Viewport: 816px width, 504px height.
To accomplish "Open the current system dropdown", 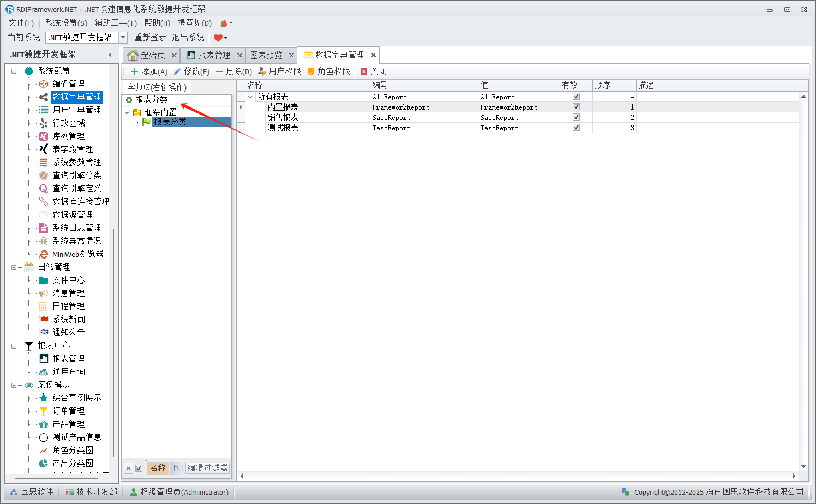I will pos(123,38).
